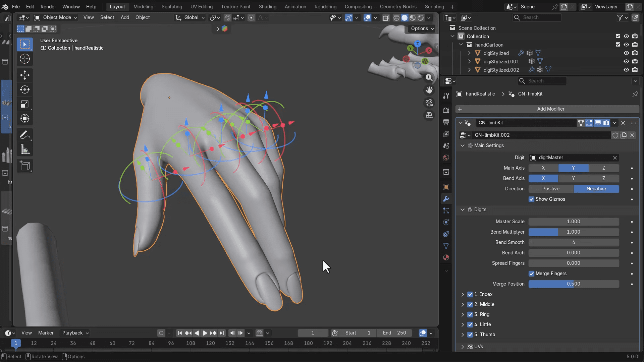Select the Scale tool
This screenshot has width=644, height=362.
pyautogui.click(x=24, y=104)
